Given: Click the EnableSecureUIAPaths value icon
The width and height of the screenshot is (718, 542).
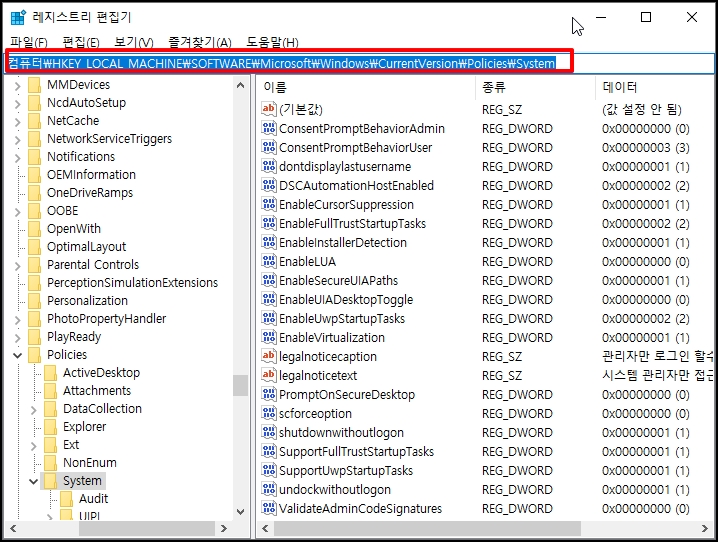Looking at the screenshot, I should click(x=269, y=280).
